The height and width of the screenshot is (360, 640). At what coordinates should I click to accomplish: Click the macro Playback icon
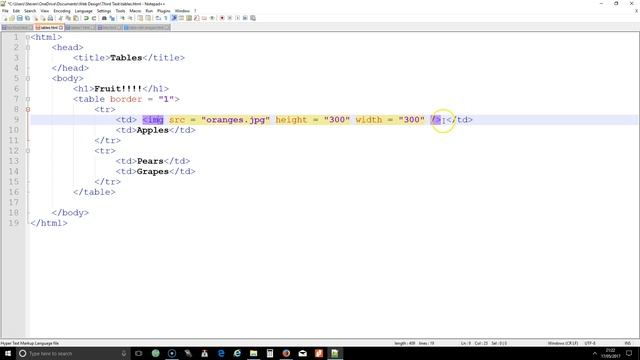238,18
